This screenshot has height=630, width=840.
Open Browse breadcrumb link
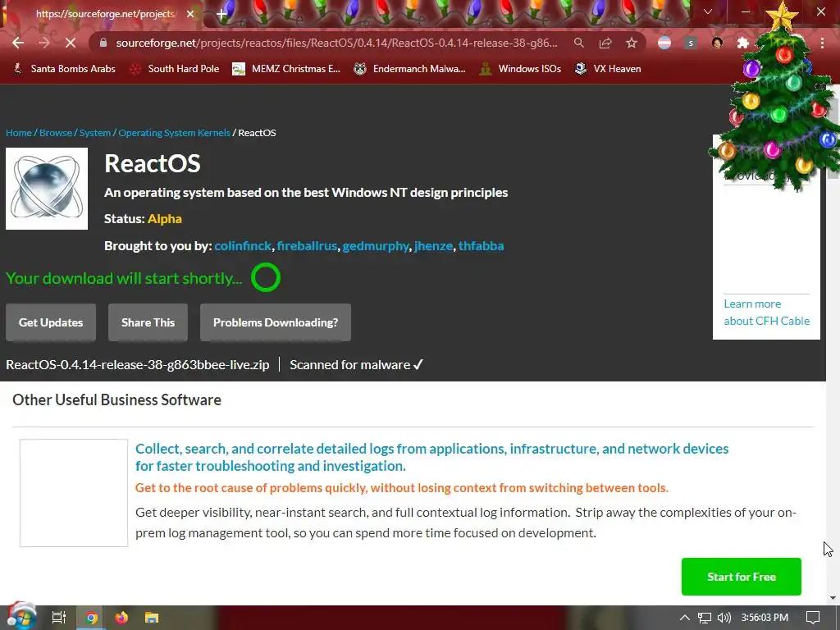[x=56, y=133]
